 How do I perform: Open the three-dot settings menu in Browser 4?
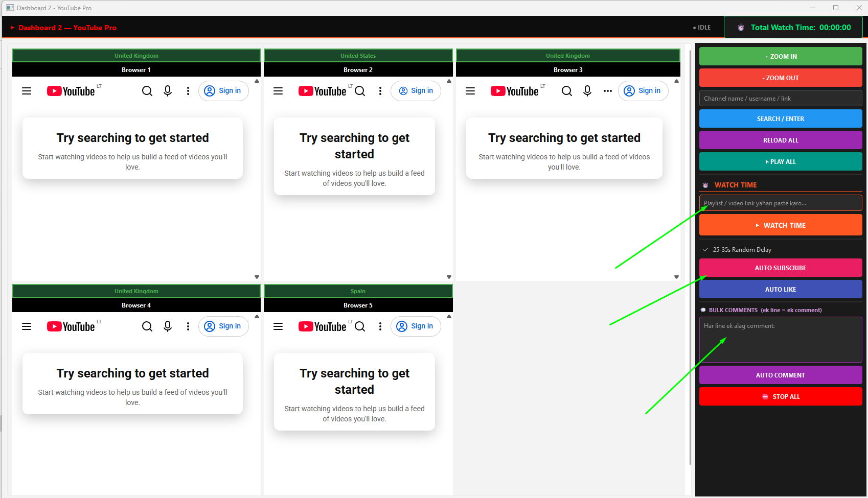pyautogui.click(x=188, y=326)
